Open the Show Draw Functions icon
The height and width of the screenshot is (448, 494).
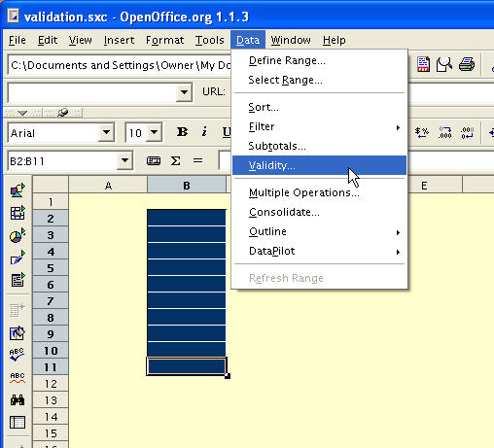pyautogui.click(x=18, y=258)
